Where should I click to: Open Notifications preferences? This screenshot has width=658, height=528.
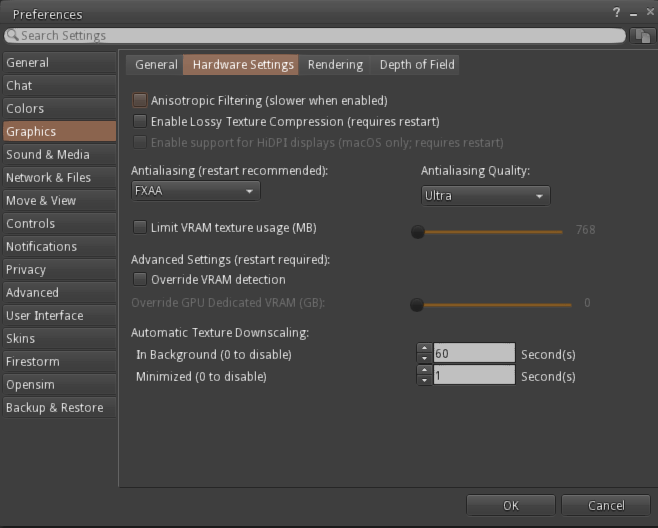point(60,246)
